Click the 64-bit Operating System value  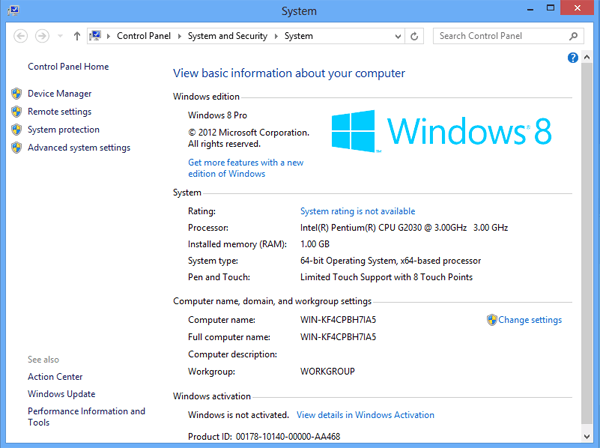point(390,261)
